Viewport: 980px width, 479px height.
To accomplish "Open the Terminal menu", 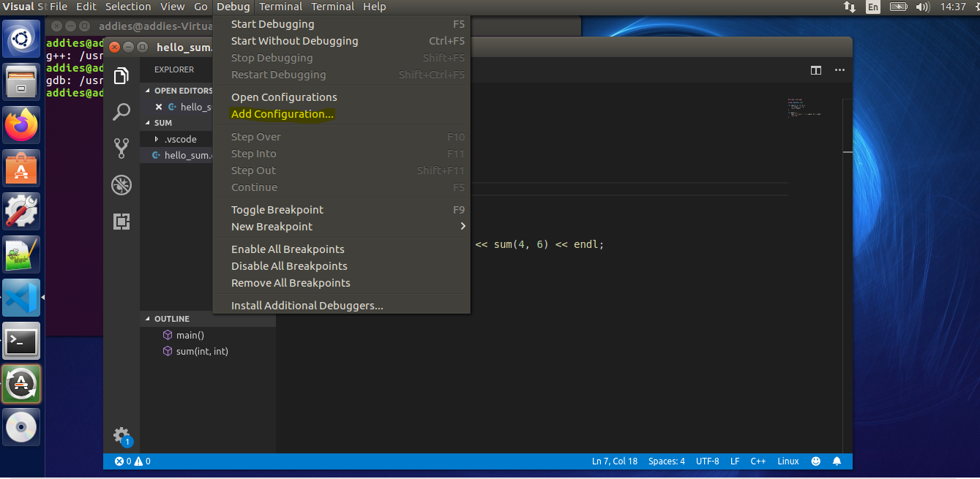I will tap(280, 7).
